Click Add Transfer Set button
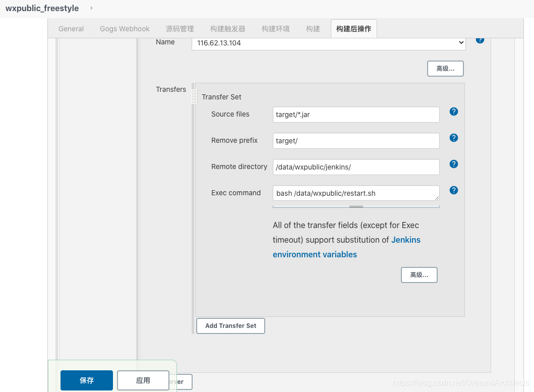534x392 pixels. [x=230, y=326]
